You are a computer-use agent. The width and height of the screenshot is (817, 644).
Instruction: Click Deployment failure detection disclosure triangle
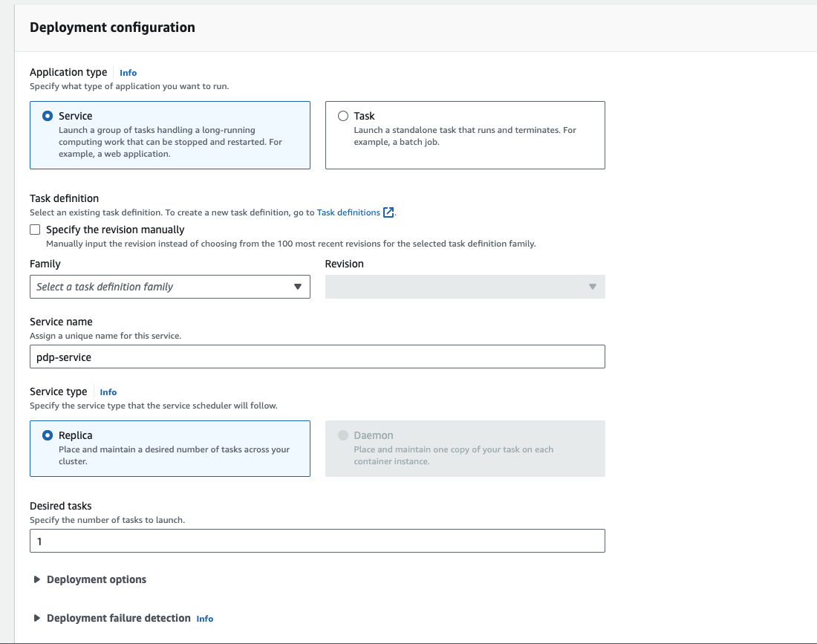36,618
